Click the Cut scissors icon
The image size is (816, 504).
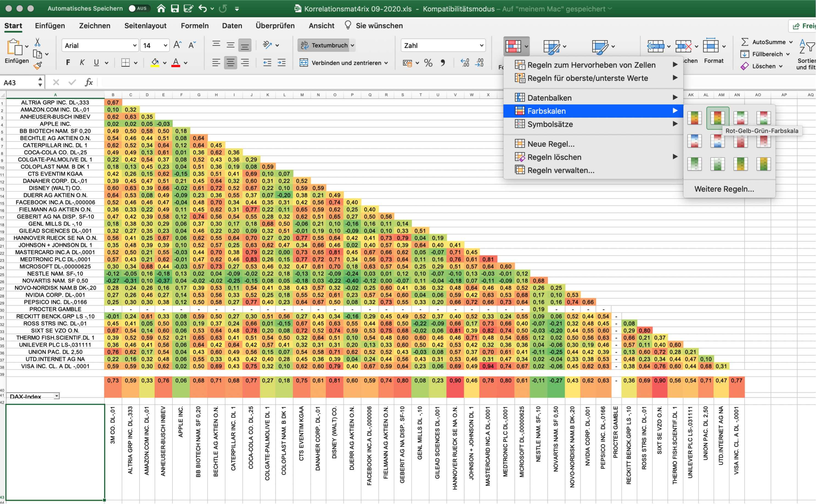(x=37, y=42)
